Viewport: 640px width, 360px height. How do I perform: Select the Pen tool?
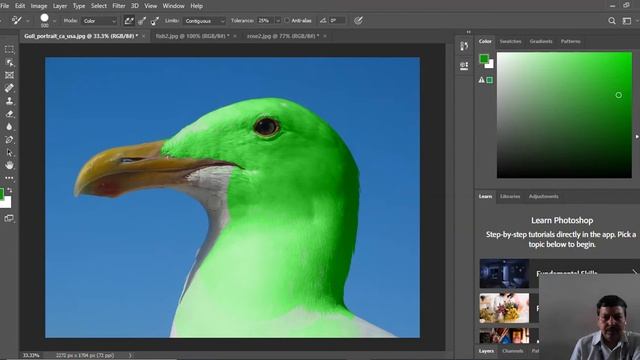point(9,140)
